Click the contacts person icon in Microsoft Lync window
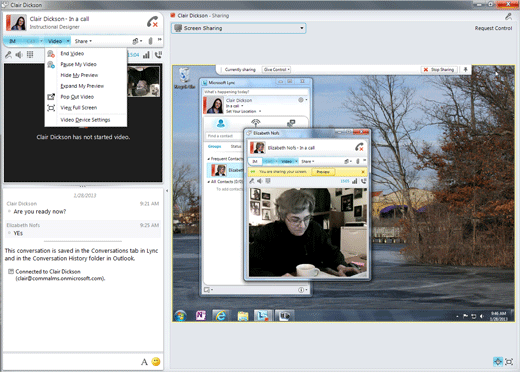This screenshot has width=520, height=372. [x=220, y=124]
